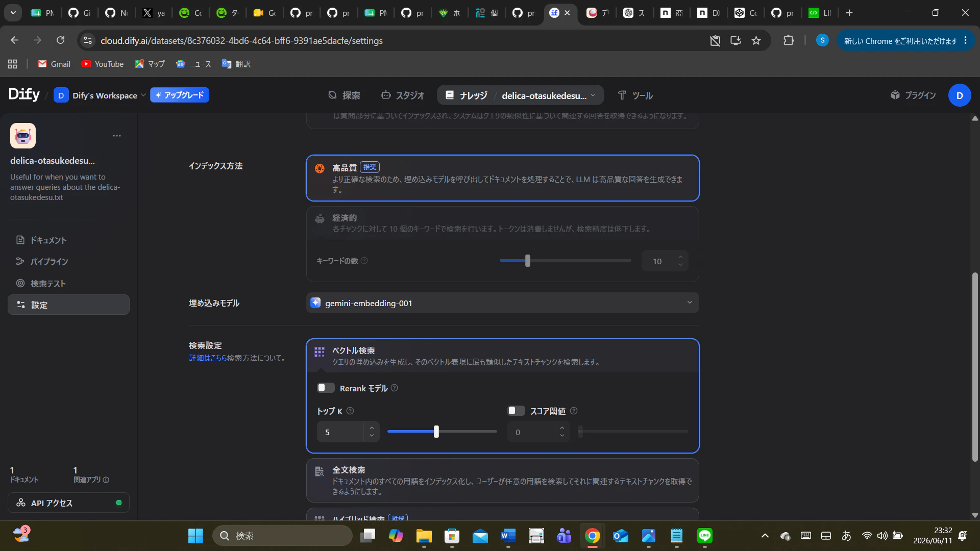This screenshot has height=551, width=980.
Task: Open the 詳細はこちら link
Action: point(208,358)
